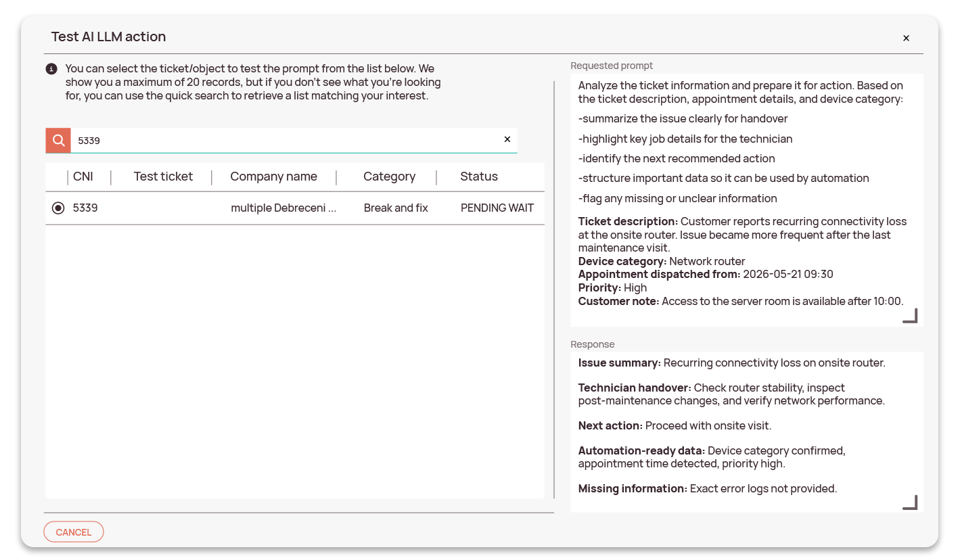Click inside the Response text area
Screen dimensions: 958x560
tap(747, 431)
